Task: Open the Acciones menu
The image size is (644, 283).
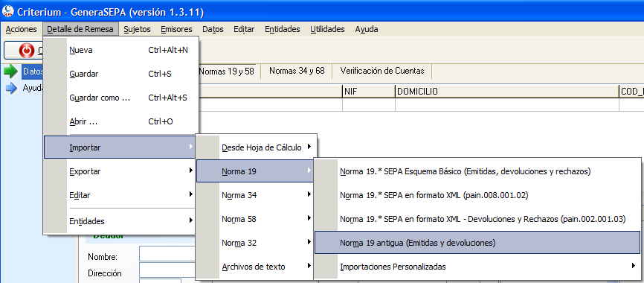Action: coord(21,29)
